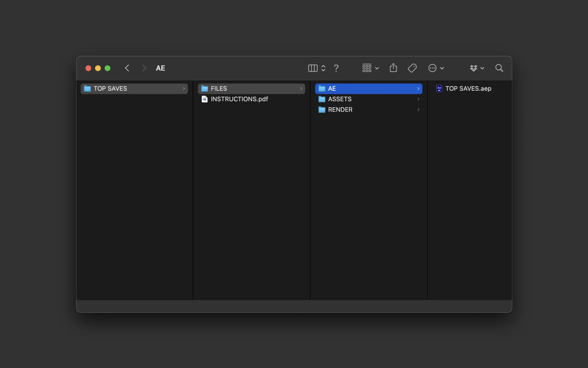This screenshot has width=588, height=368.
Task: Select the ASSETS folder
Action: [x=340, y=99]
